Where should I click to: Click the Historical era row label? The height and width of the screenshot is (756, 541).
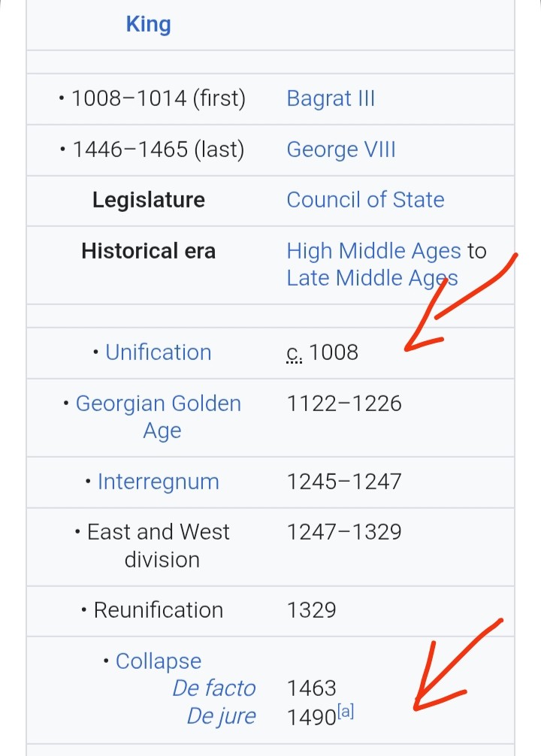pyautogui.click(x=148, y=250)
